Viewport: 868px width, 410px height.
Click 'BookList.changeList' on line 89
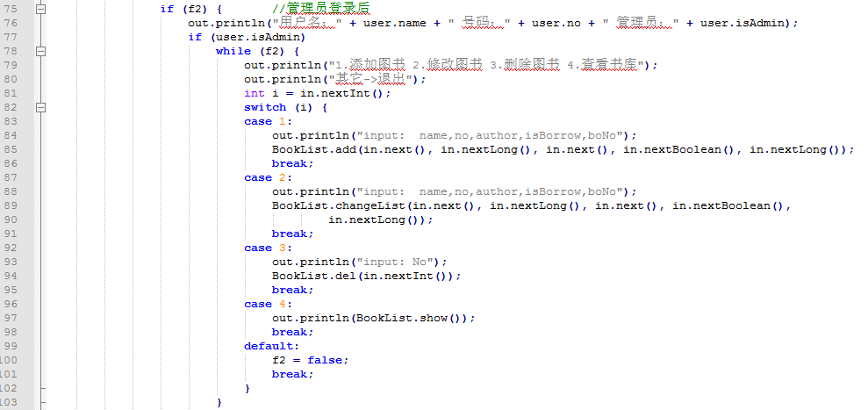click(338, 206)
